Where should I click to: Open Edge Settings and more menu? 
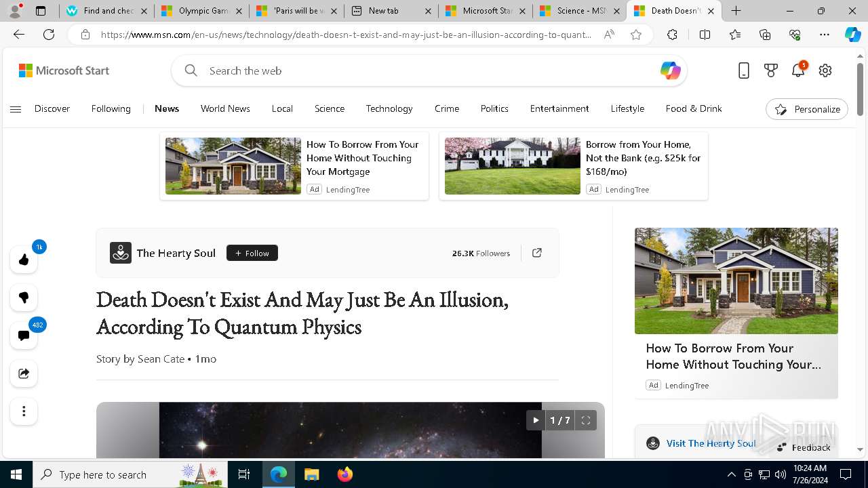[x=825, y=35]
